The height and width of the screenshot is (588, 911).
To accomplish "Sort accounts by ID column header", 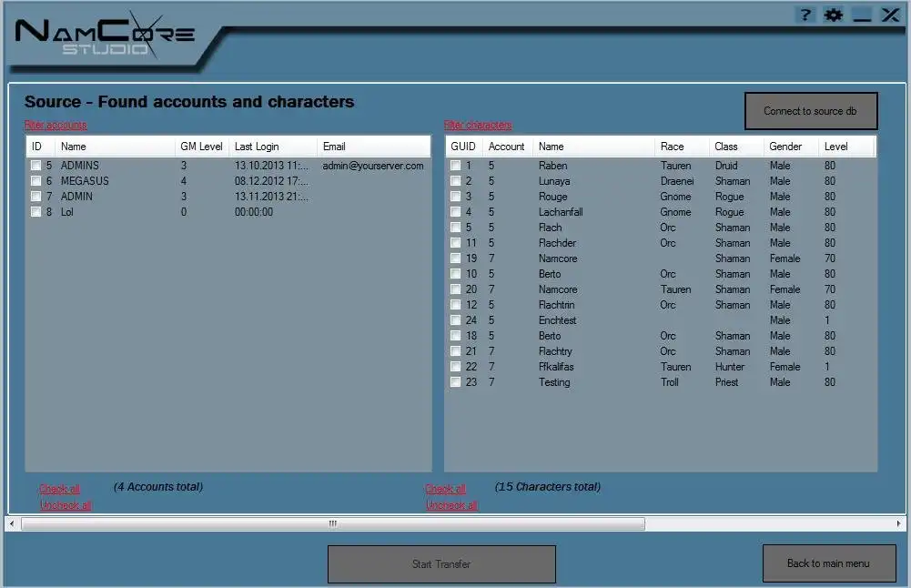I will click(x=41, y=147).
